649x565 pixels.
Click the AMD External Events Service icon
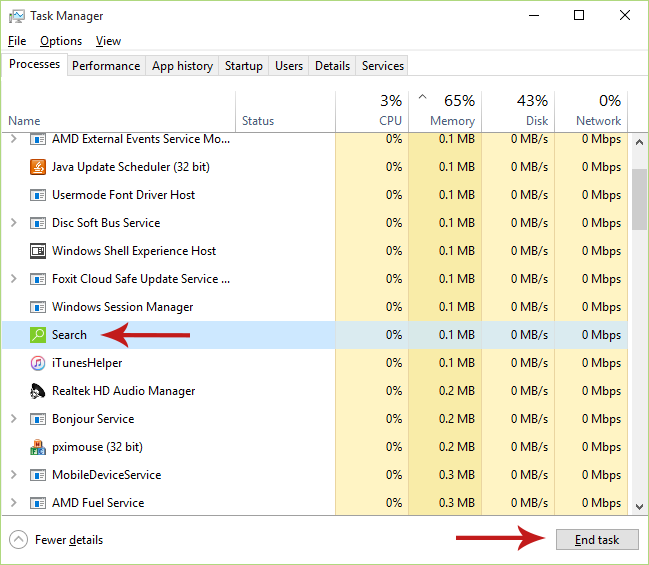point(38,139)
